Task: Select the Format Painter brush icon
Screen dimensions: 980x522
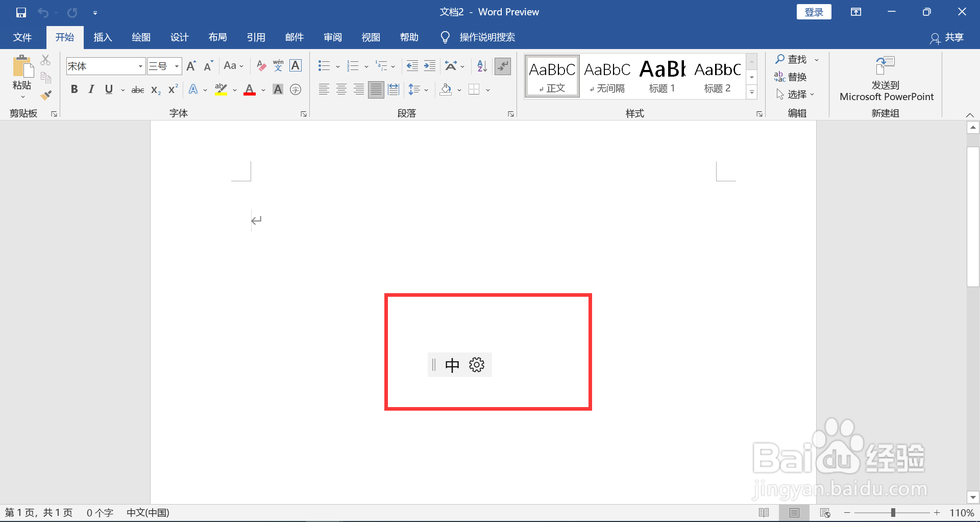Action: click(46, 95)
